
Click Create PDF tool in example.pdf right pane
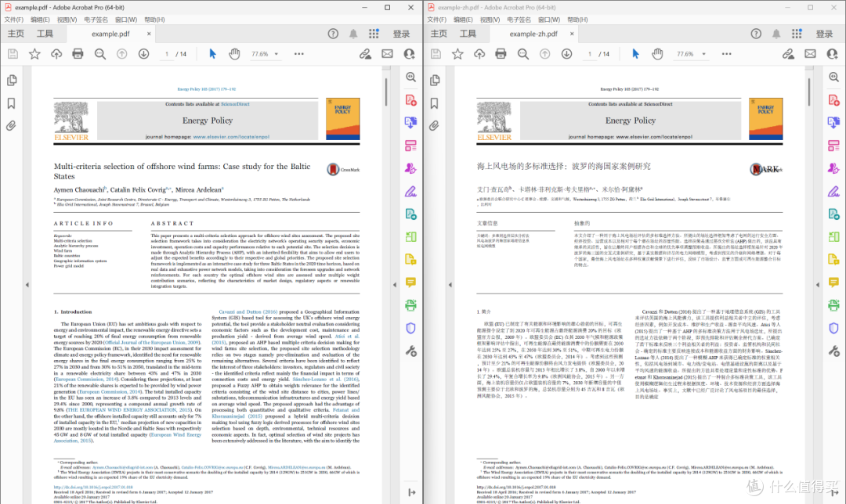[410, 100]
